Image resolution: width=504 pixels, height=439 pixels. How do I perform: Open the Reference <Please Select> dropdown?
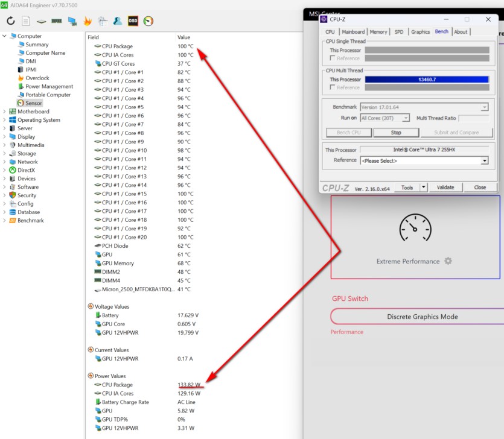click(484, 160)
